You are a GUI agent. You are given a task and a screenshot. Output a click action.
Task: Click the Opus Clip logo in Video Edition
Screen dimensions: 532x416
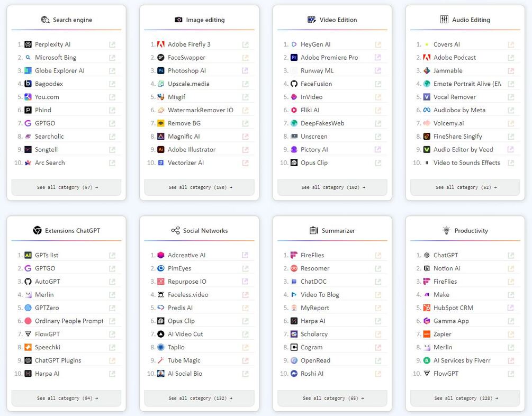pyautogui.click(x=294, y=163)
